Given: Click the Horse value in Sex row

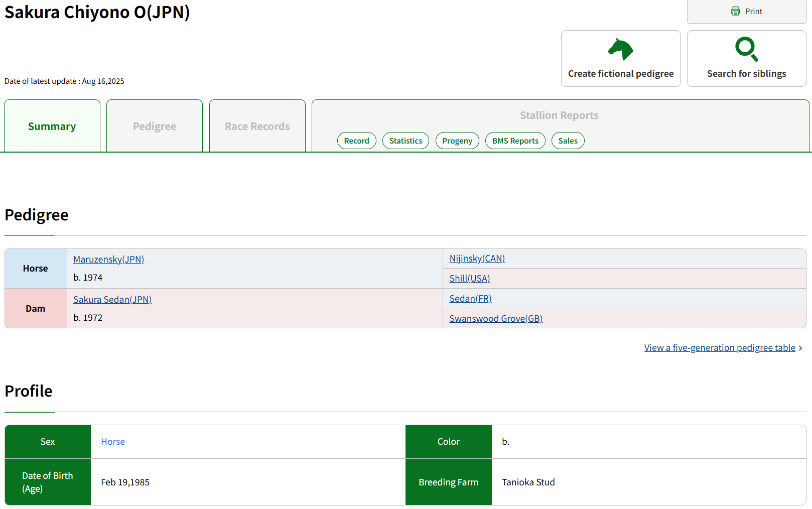Looking at the screenshot, I should (x=113, y=442).
